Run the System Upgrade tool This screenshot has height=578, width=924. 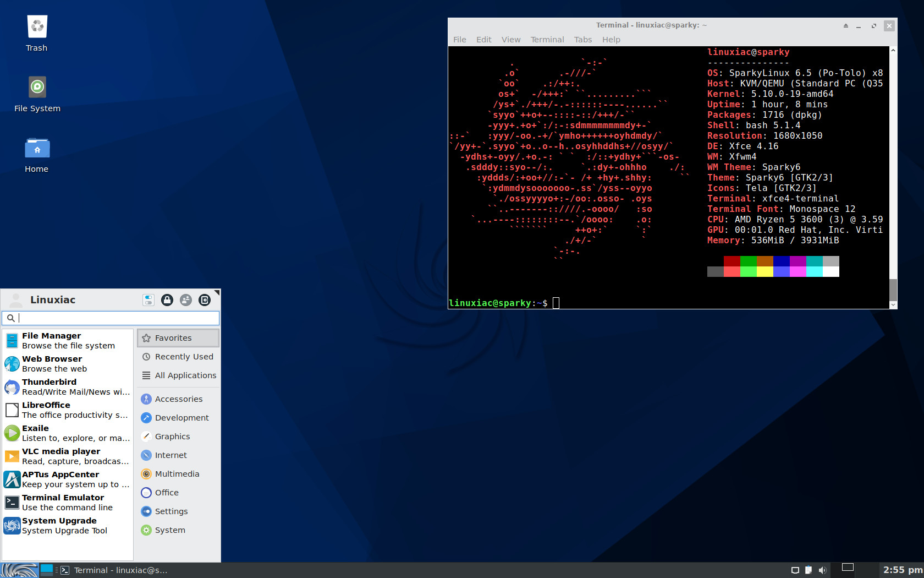click(x=68, y=525)
